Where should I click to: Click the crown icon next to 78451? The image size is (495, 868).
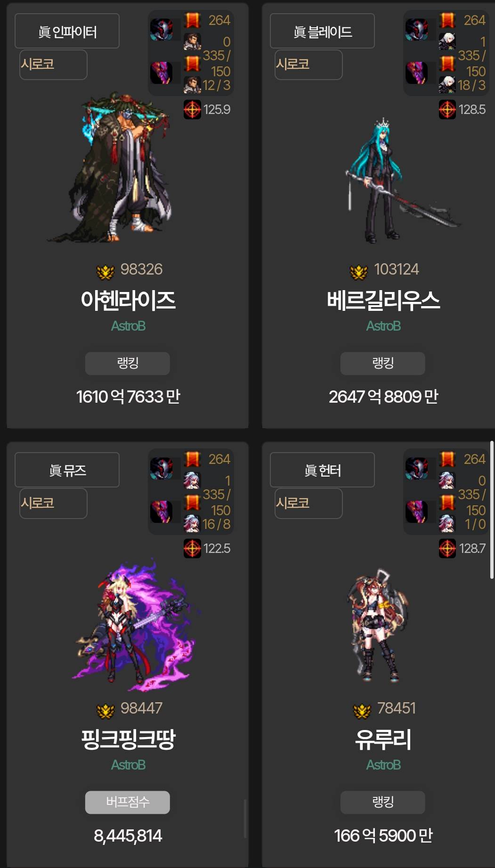coord(362,711)
